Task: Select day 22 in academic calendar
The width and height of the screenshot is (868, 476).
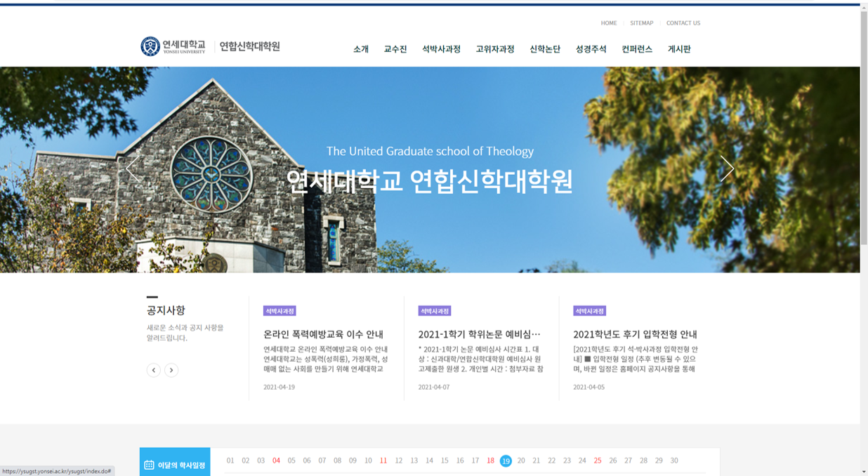Action: pos(551,461)
